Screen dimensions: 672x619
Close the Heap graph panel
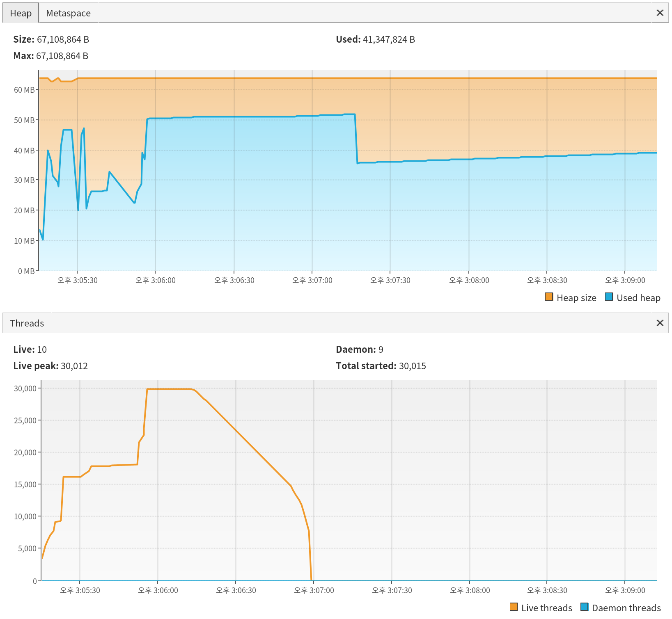[660, 13]
